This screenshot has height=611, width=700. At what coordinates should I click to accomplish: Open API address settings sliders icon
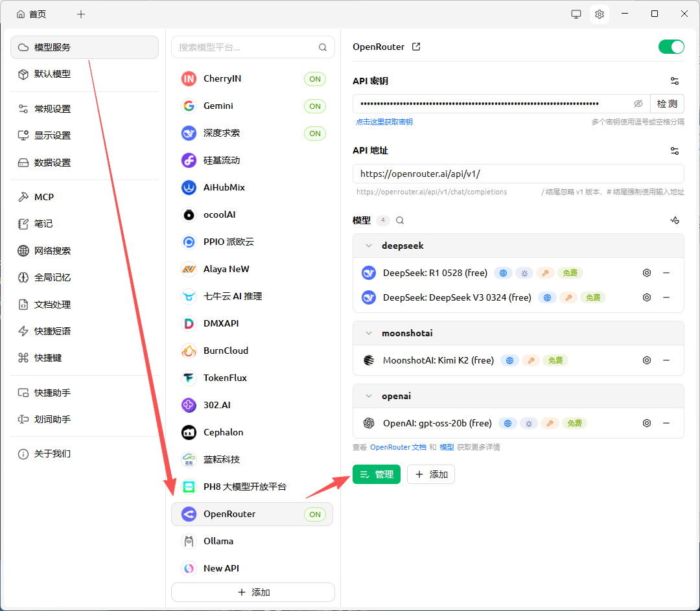point(675,151)
